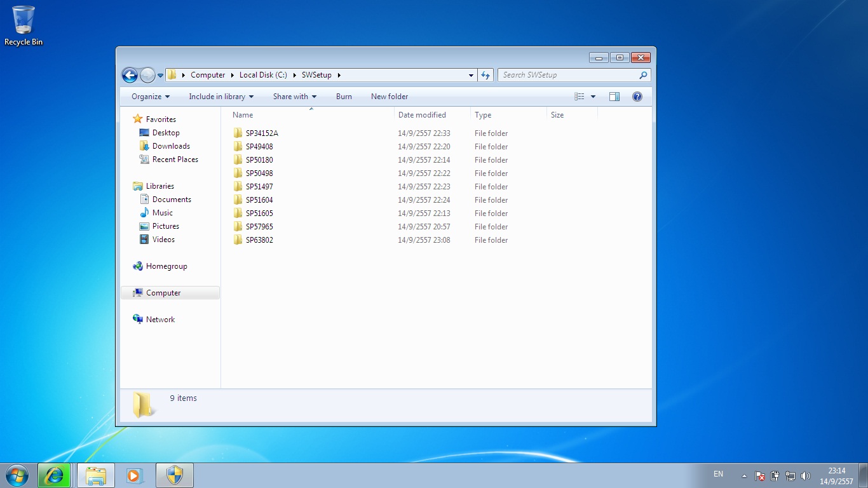Image resolution: width=868 pixels, height=488 pixels.
Task: Open the Help icon
Action: pyautogui.click(x=637, y=97)
